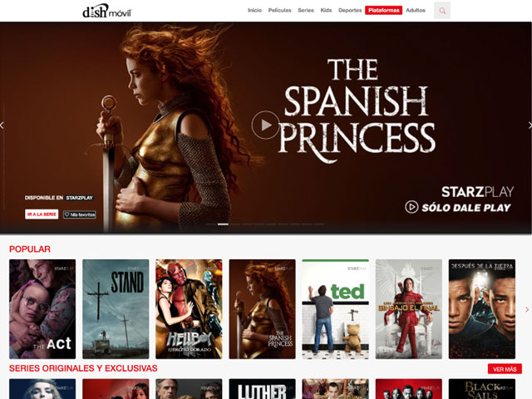Open The Act poster thumbnail
This screenshot has height=399, width=532.
42,309
